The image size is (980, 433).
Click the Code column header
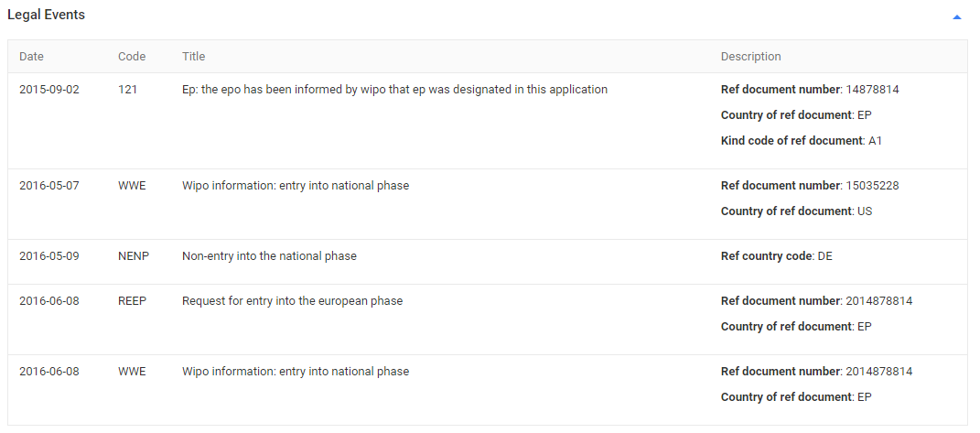coord(132,57)
